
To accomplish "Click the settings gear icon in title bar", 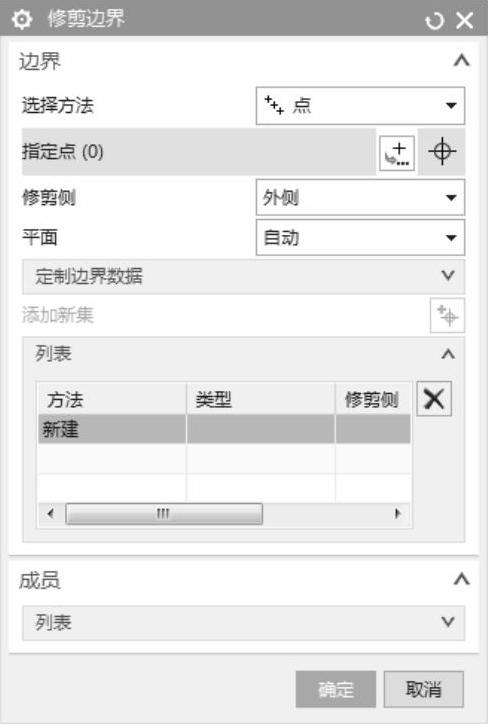I will 22,19.
